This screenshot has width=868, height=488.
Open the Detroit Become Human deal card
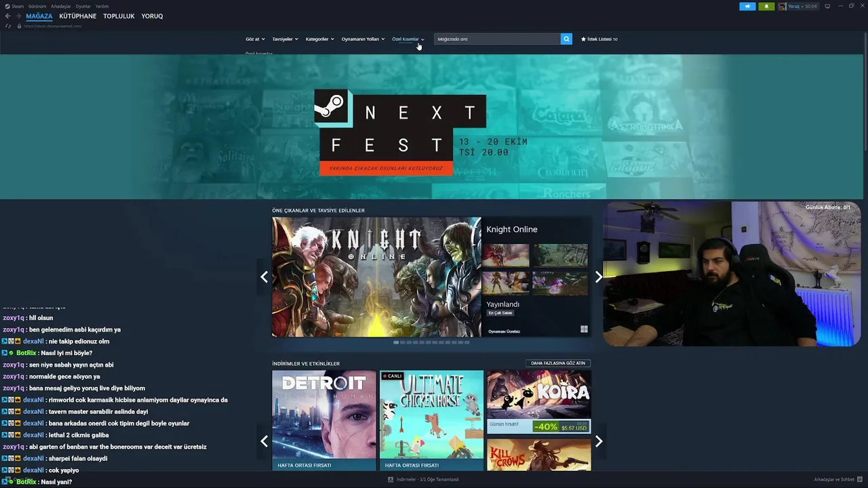coord(324,420)
